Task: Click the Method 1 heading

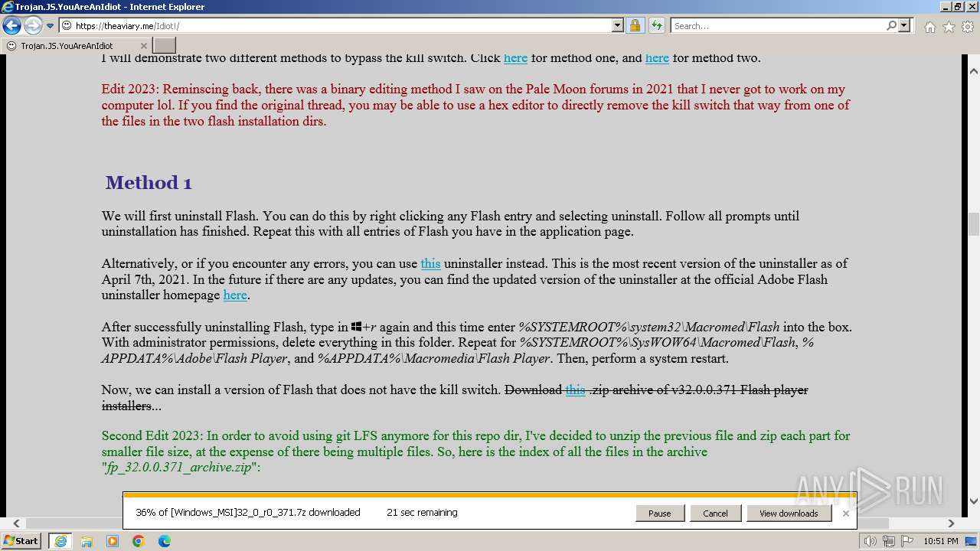Action: coord(149,182)
